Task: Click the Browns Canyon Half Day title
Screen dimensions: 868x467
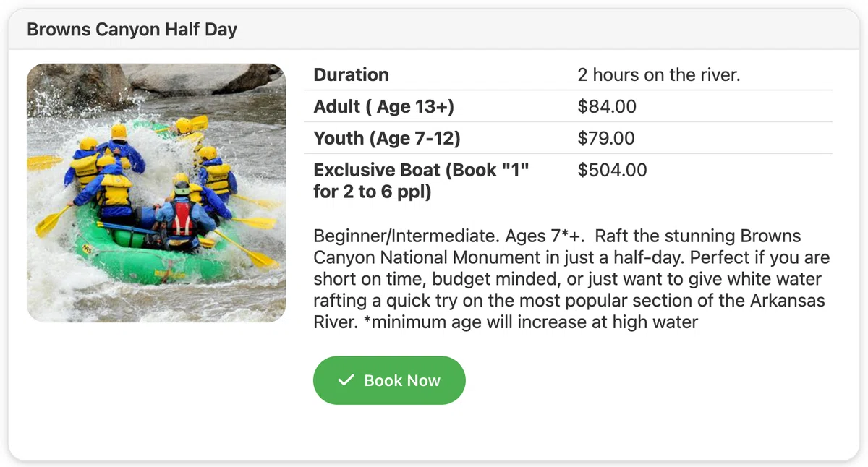Action: (x=132, y=30)
